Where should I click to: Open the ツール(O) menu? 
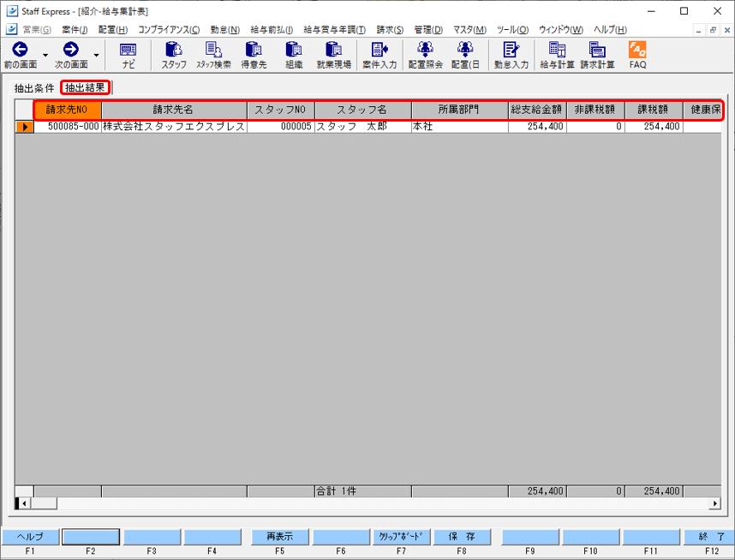(513, 29)
